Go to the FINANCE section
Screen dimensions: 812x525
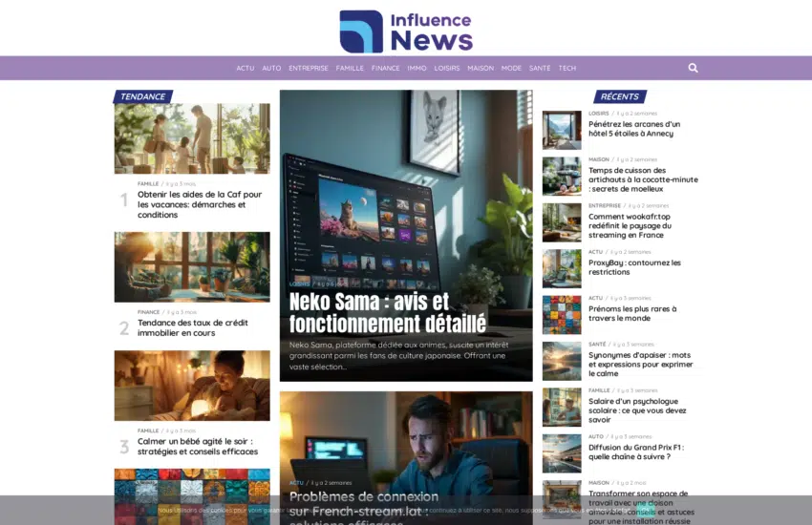[x=385, y=68]
